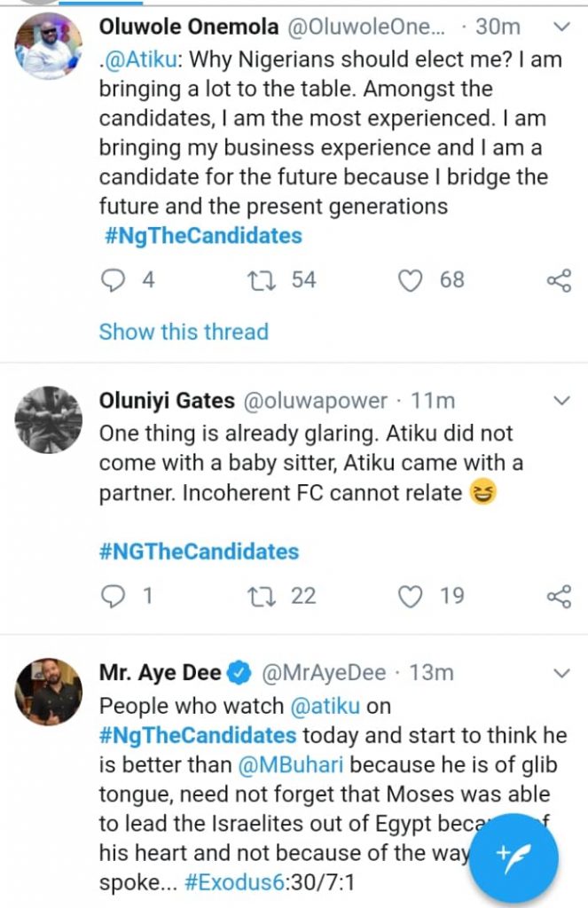Reply to Oluniyi Gates' tweet

[x=114, y=596]
